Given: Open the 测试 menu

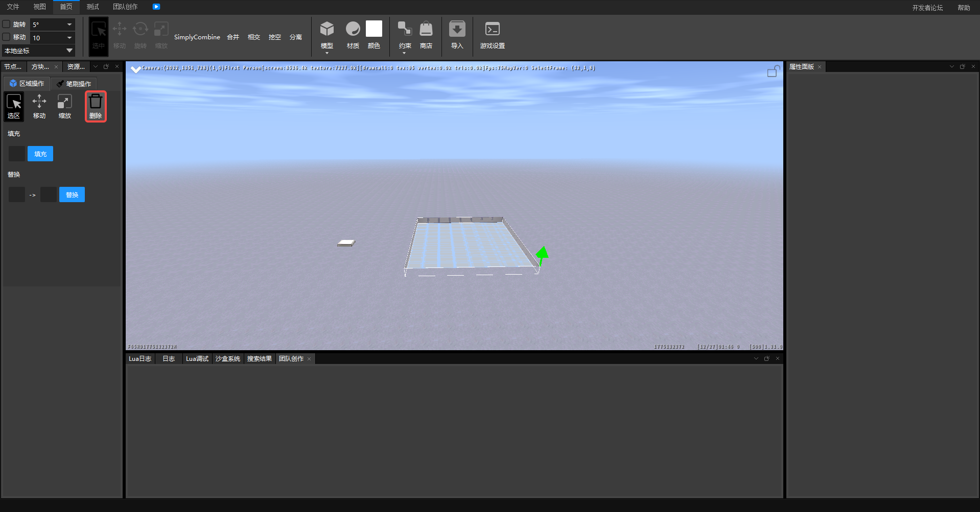Looking at the screenshot, I should 92,7.
